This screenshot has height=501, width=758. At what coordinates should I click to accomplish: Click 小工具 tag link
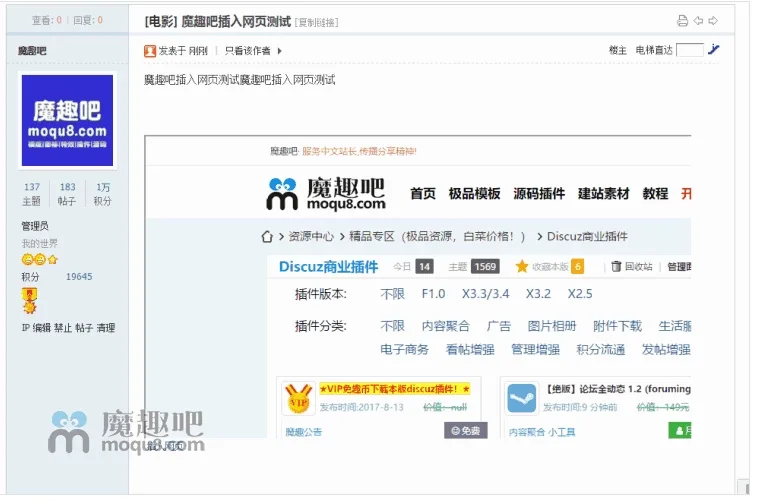(x=562, y=432)
